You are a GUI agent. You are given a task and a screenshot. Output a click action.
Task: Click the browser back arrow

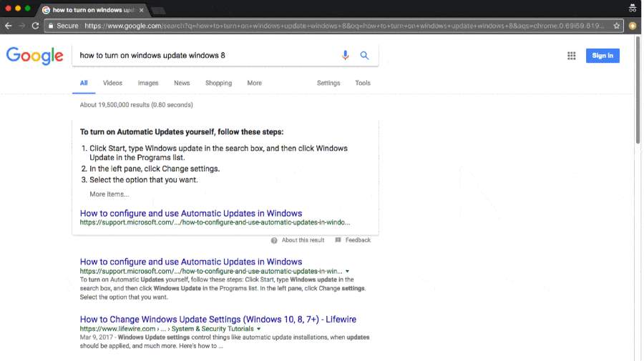(8, 26)
